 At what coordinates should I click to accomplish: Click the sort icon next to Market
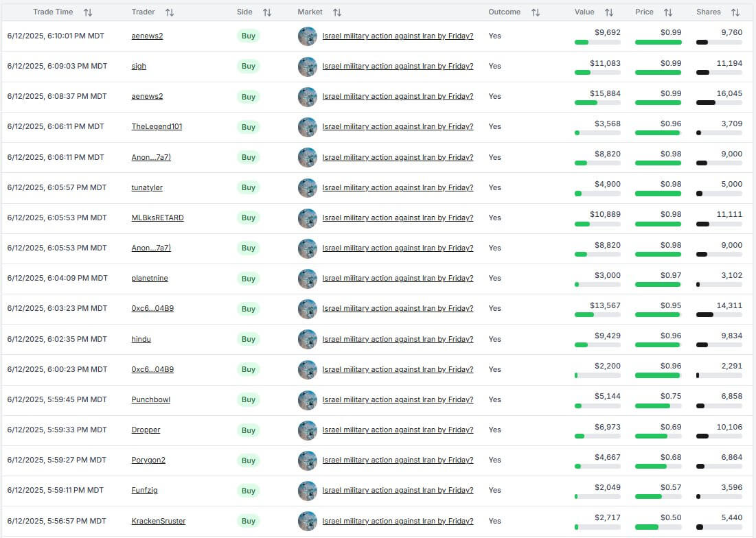click(336, 12)
